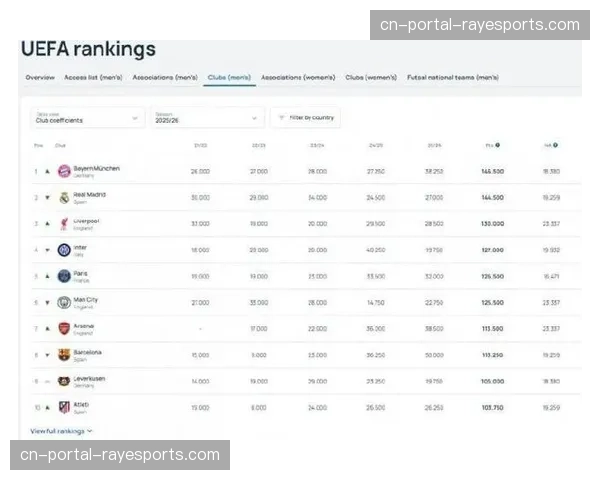Click the Real Madrid club crest
Viewport: 600px width, 480px height.
(64, 198)
